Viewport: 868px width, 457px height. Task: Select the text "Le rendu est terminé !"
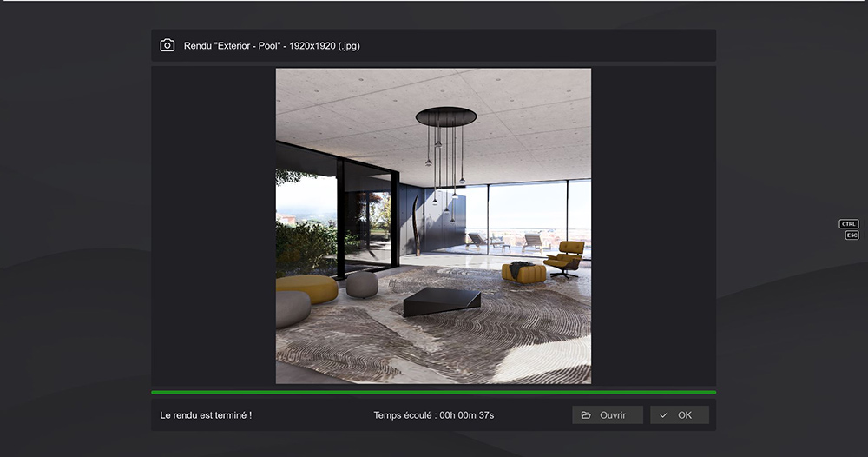click(x=206, y=415)
